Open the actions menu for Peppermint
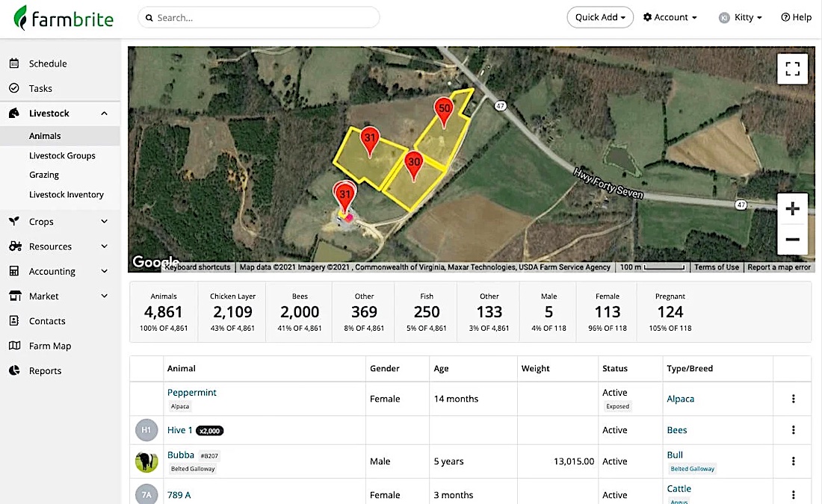 [x=793, y=399]
